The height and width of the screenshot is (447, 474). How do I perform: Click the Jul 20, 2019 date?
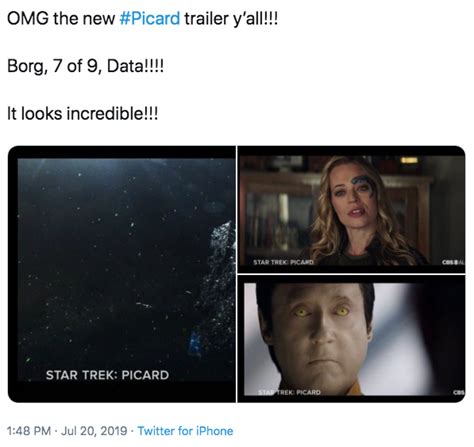click(x=94, y=431)
